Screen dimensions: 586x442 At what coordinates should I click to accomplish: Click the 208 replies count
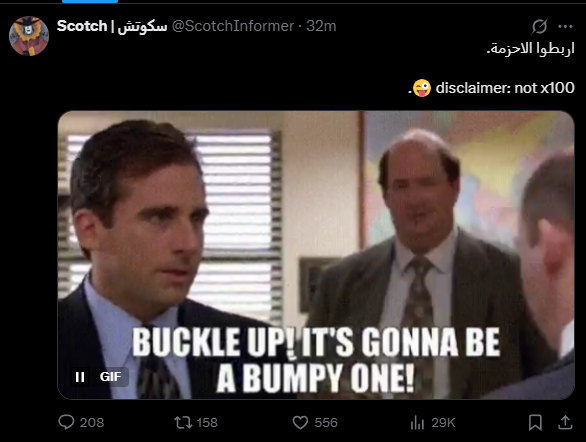[x=92, y=423]
